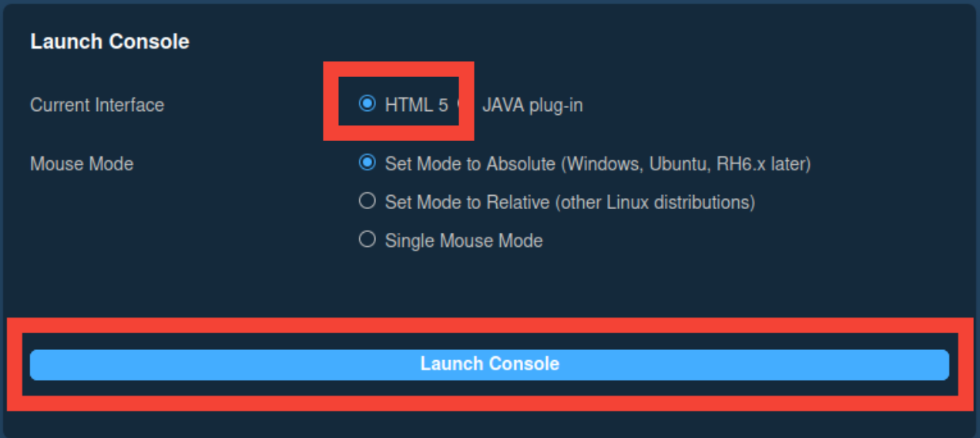
Task: Click the 'Mouse Mode' field label
Action: tap(82, 164)
